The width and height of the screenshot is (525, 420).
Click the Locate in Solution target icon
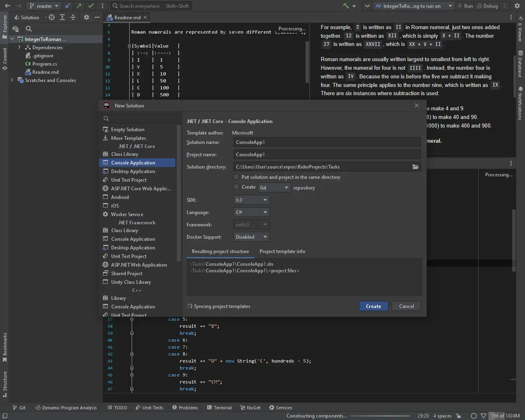point(52,17)
